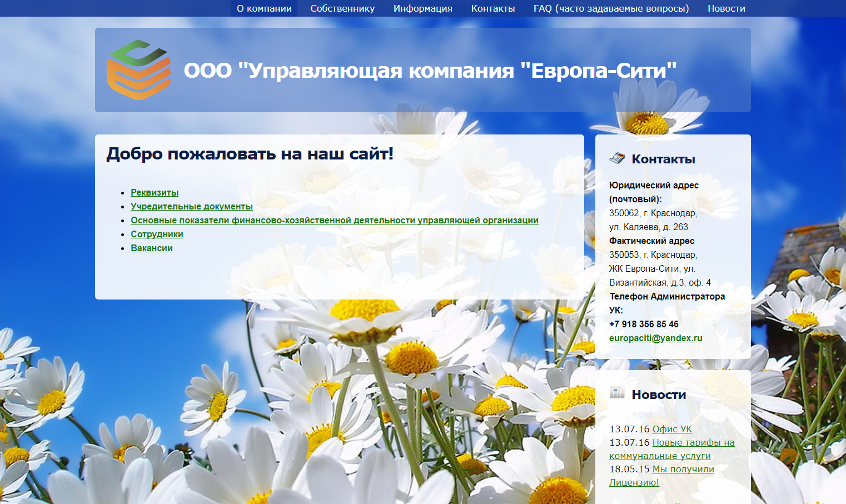Open Новые тарифы на коммунальные услуги news
The height and width of the screenshot is (504, 846).
point(693,442)
